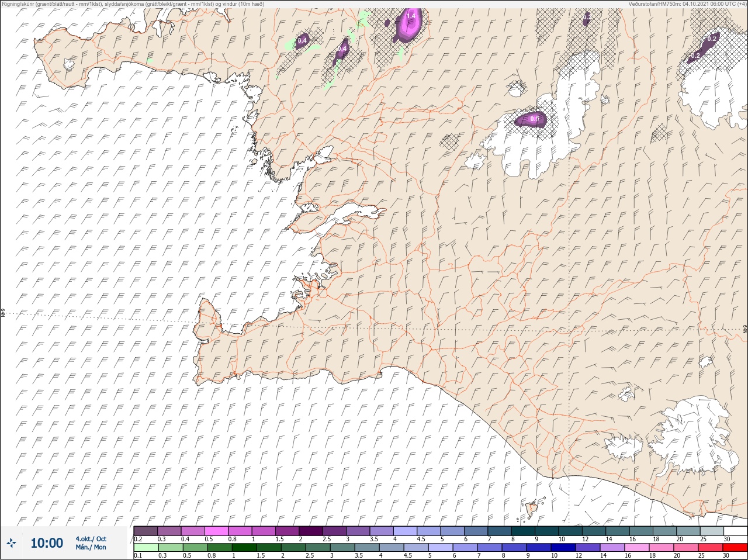Click the lower-scale label 20
The image size is (748, 560).
tap(678, 555)
